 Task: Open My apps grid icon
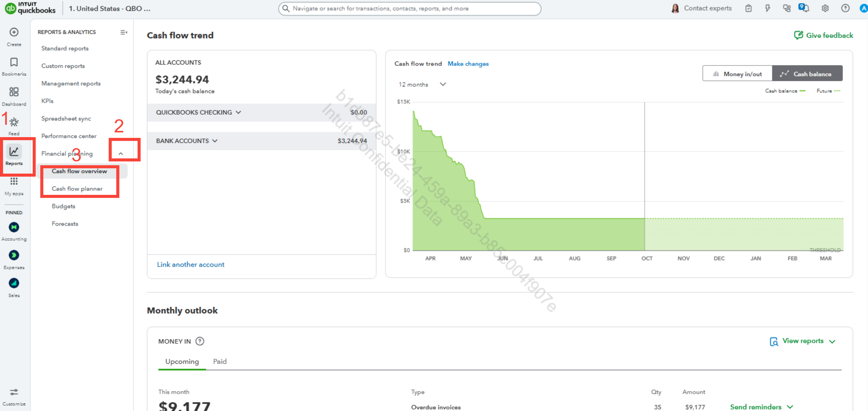coord(14,182)
